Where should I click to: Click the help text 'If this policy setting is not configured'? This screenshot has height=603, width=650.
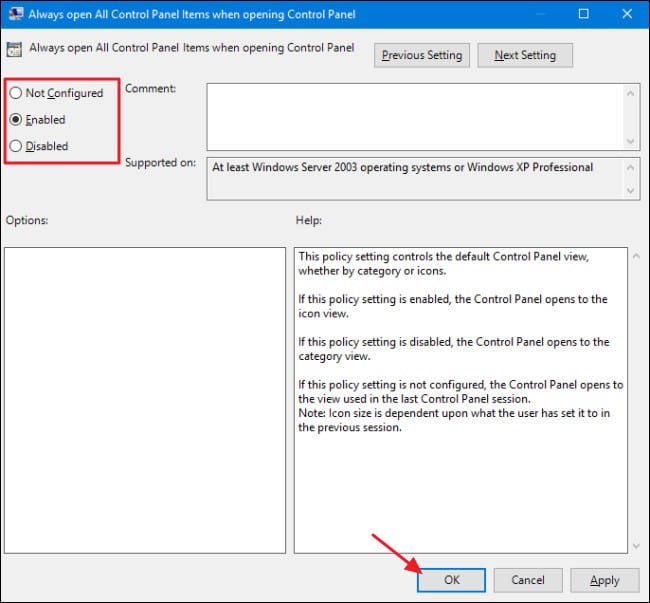(x=392, y=385)
